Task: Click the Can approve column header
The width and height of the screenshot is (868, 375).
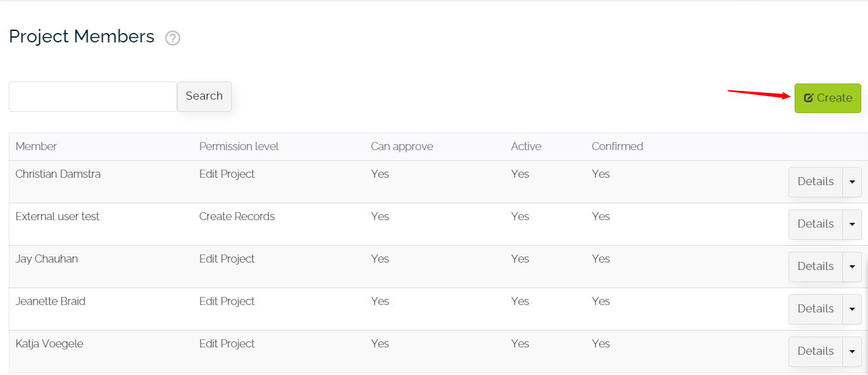Action: [x=402, y=147]
